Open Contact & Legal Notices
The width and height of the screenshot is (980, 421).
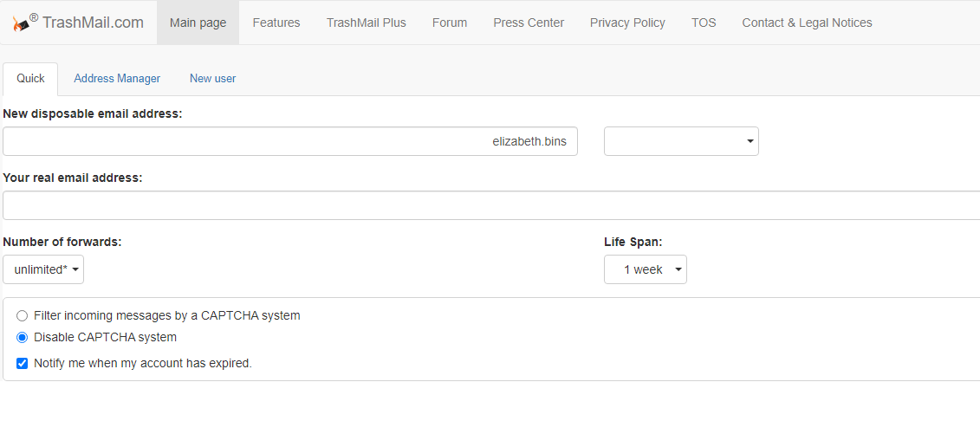click(x=807, y=23)
